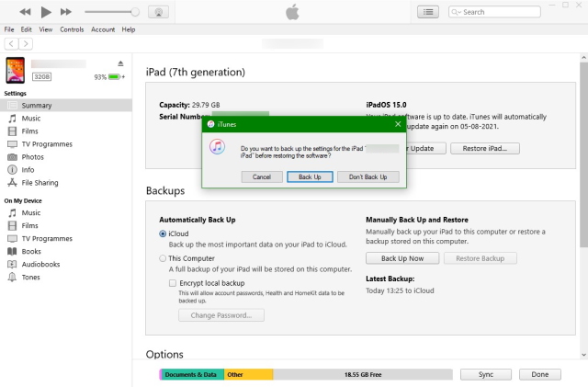Select Photos in the sidebar
Image resolution: width=588 pixels, height=387 pixels.
click(66, 157)
